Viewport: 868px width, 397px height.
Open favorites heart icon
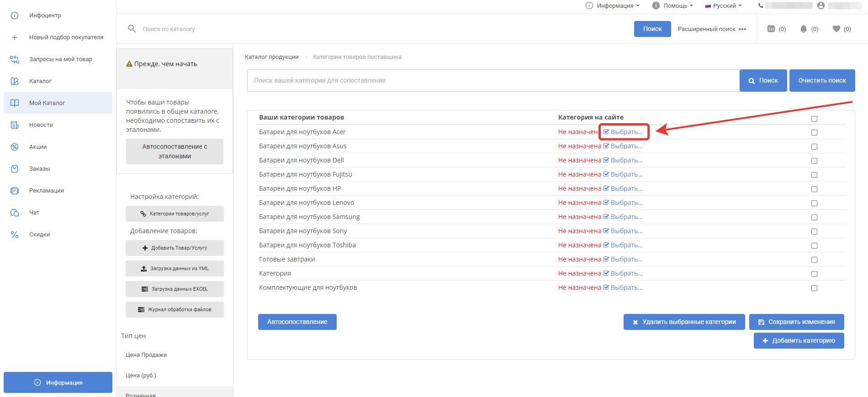click(x=836, y=29)
